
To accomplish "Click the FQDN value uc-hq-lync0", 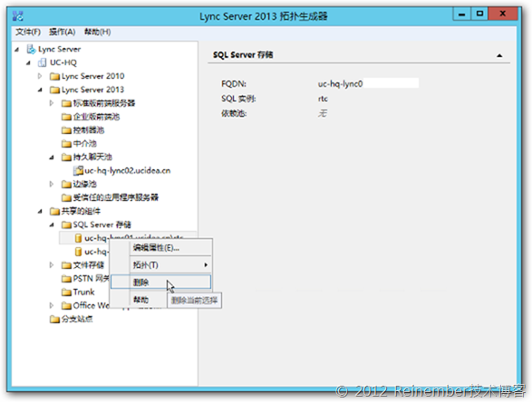I will click(340, 83).
